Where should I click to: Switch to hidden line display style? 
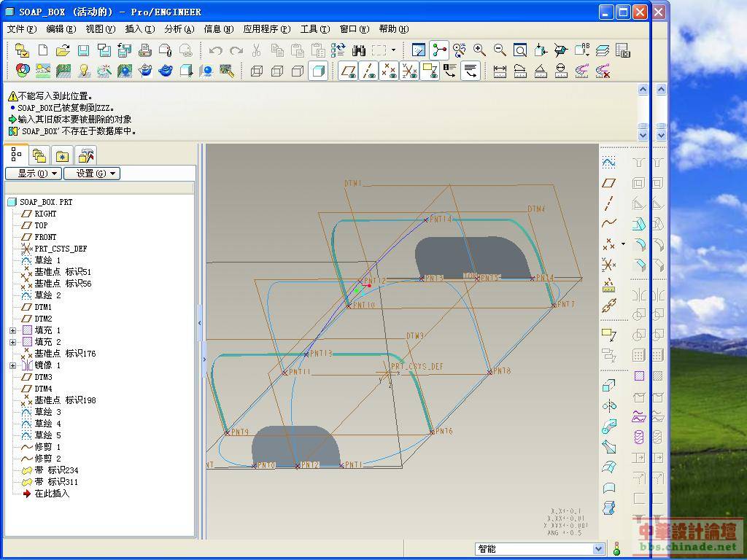click(x=277, y=71)
